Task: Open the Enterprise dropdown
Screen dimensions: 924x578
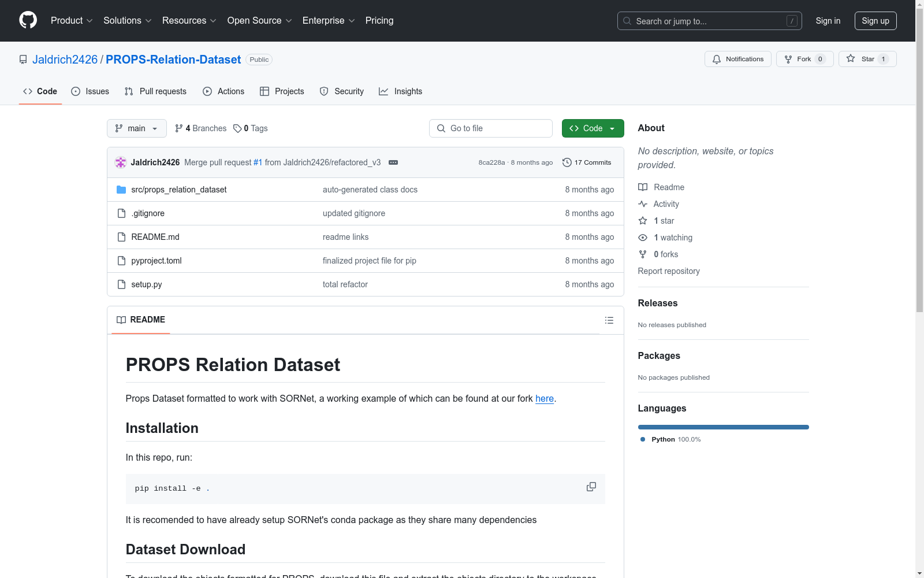Action: click(329, 21)
